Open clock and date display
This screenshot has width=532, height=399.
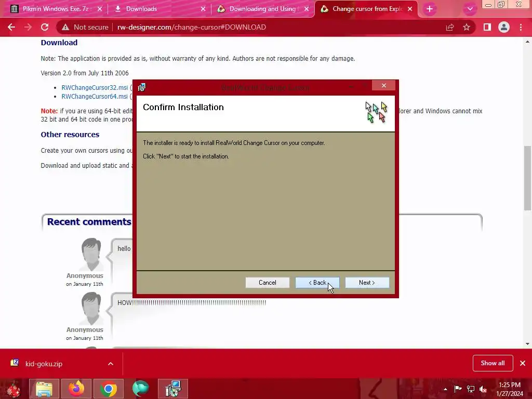(x=510, y=389)
